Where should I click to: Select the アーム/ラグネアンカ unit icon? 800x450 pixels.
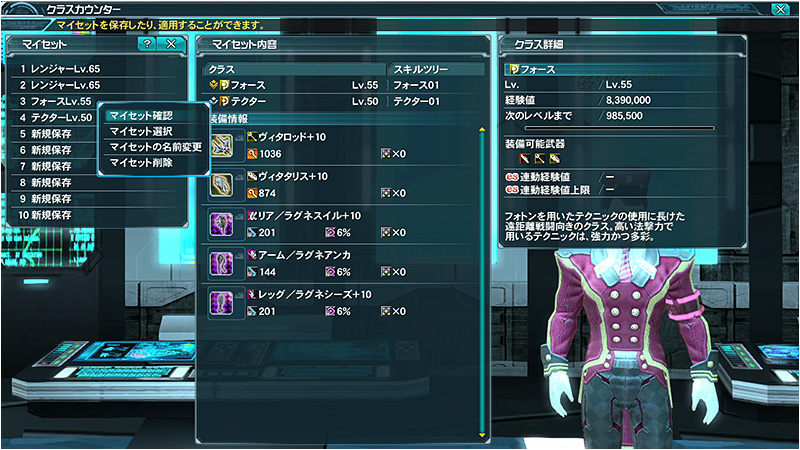coord(221,263)
